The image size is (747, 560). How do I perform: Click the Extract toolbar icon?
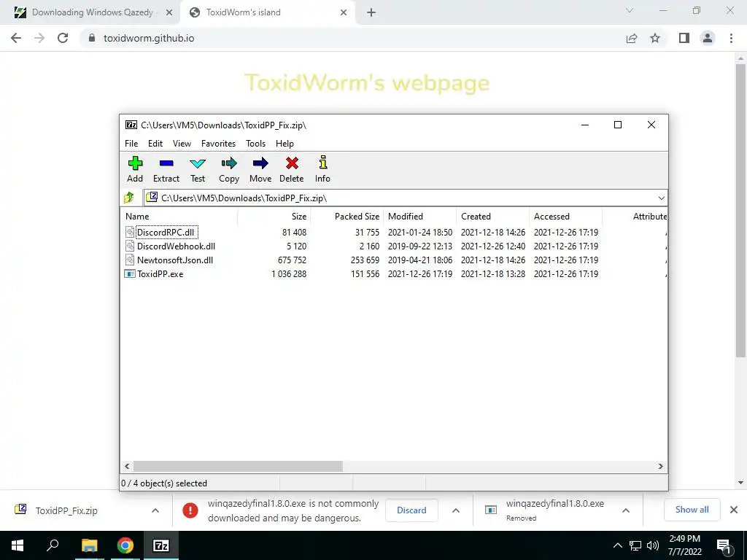[x=166, y=163]
